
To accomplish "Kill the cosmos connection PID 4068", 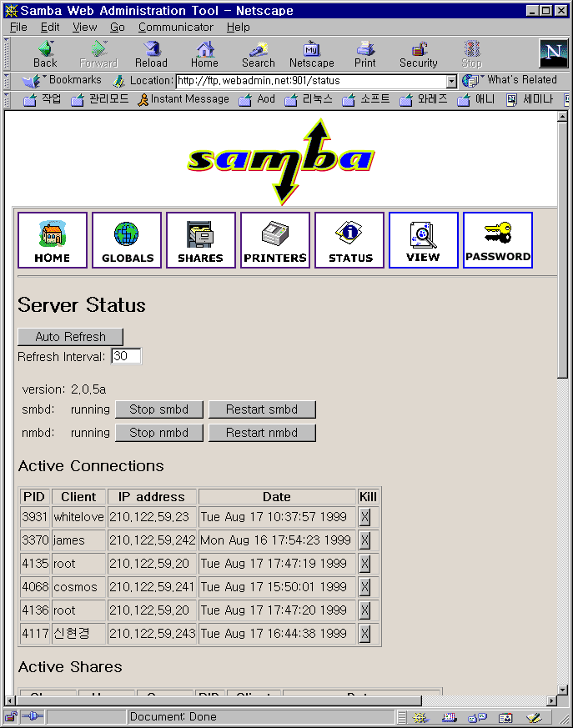I will [365, 587].
